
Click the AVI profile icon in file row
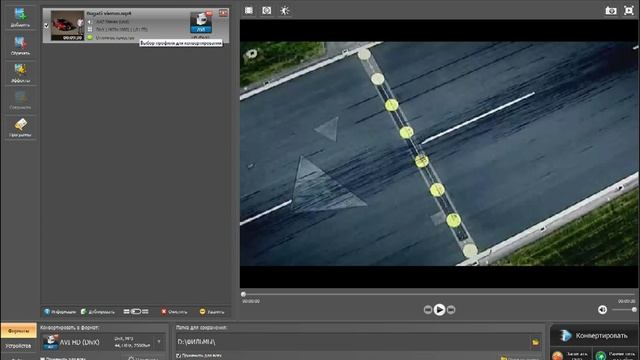tap(201, 22)
